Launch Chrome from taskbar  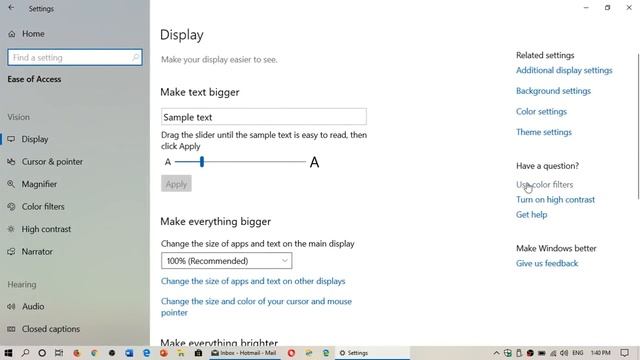[94, 353]
